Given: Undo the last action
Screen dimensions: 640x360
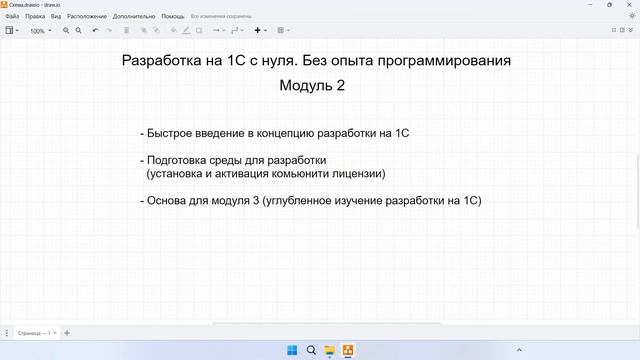Looking at the screenshot, I should coord(96,30).
